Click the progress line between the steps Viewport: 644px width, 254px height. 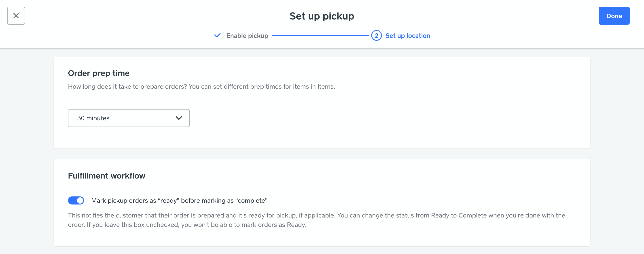320,36
